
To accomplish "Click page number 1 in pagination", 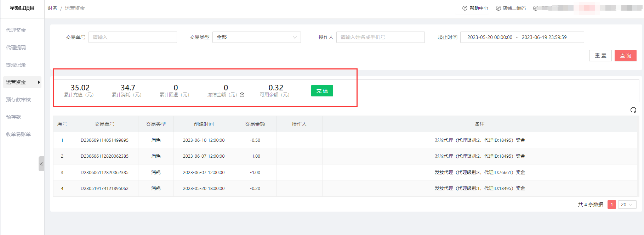I will (x=611, y=205).
